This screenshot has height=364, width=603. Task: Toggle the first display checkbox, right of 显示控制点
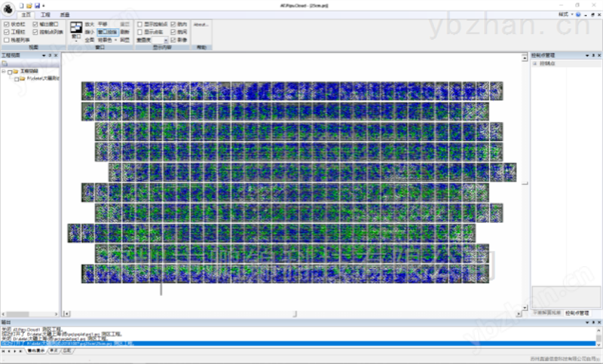pos(173,24)
